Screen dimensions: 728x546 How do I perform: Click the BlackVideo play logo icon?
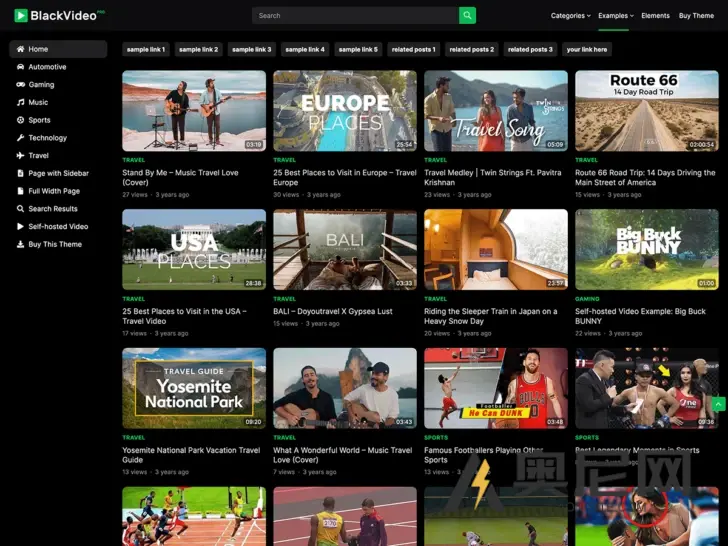pyautogui.click(x=21, y=15)
